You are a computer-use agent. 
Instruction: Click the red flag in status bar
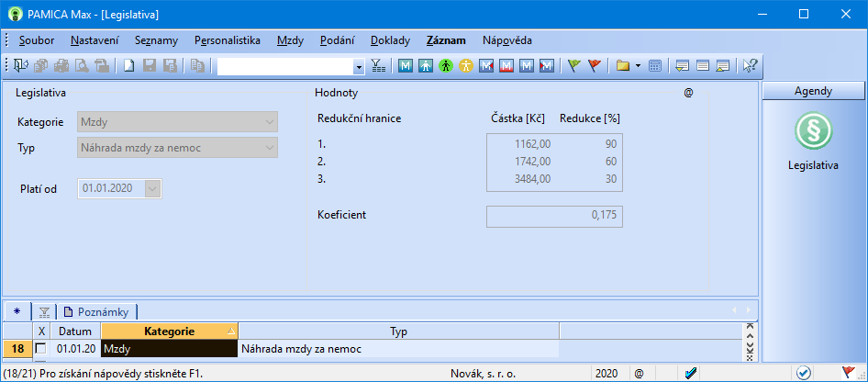[x=848, y=373]
